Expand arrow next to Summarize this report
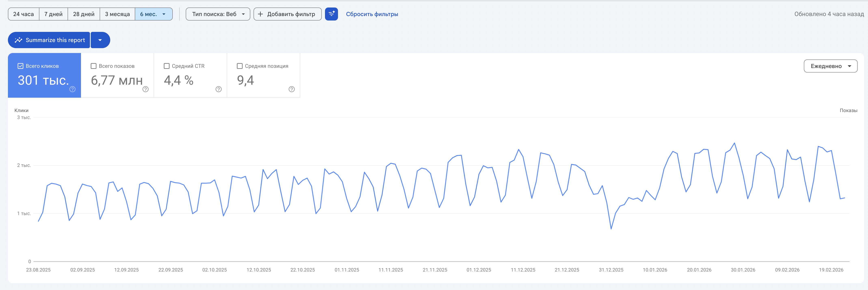 [x=100, y=40]
